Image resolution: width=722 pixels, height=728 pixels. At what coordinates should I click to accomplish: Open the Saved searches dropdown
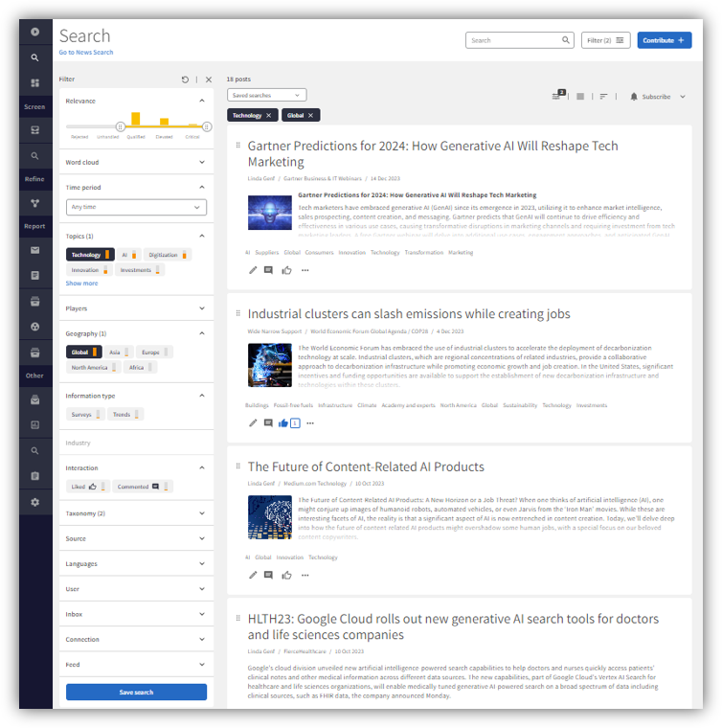tap(267, 95)
